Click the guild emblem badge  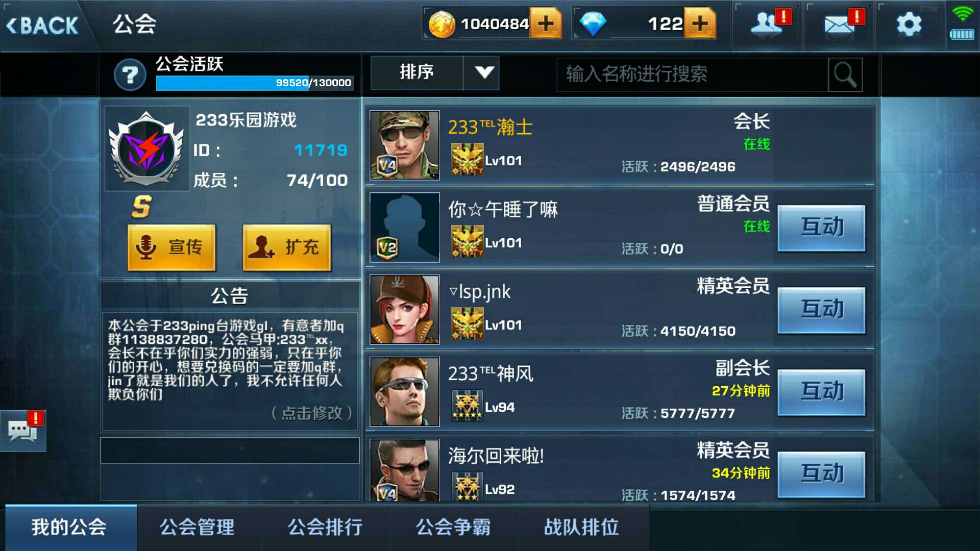point(147,148)
